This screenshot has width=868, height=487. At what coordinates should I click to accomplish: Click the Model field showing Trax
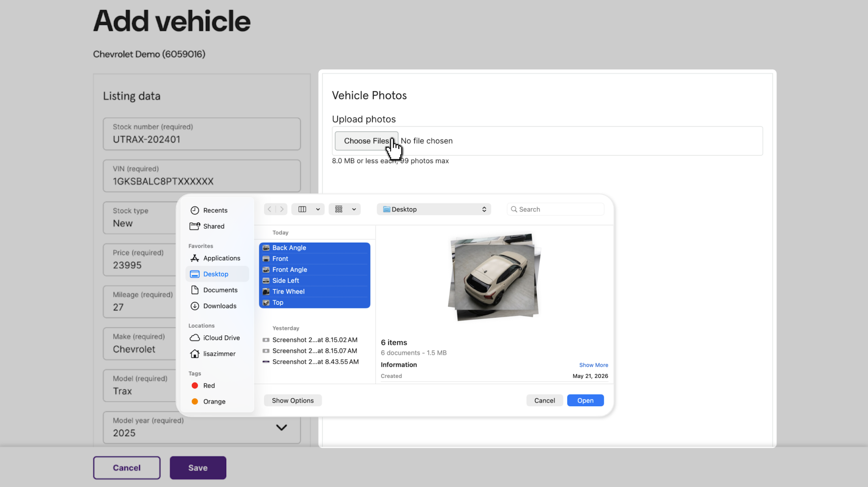click(x=140, y=386)
